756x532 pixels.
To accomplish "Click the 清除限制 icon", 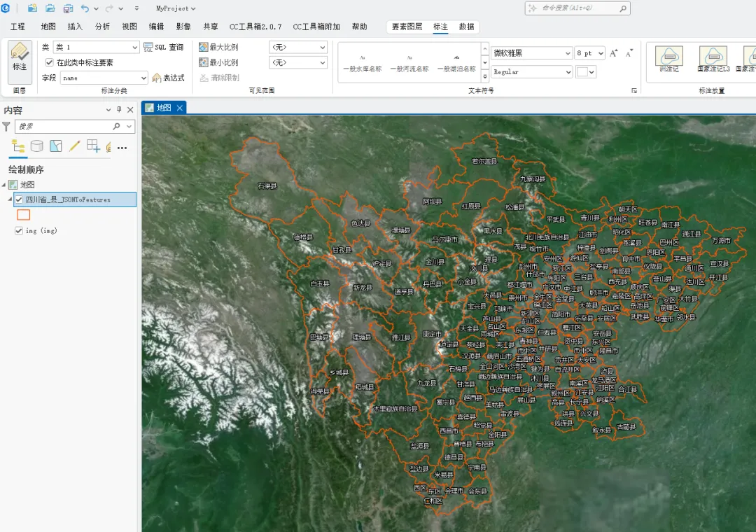I will point(204,78).
